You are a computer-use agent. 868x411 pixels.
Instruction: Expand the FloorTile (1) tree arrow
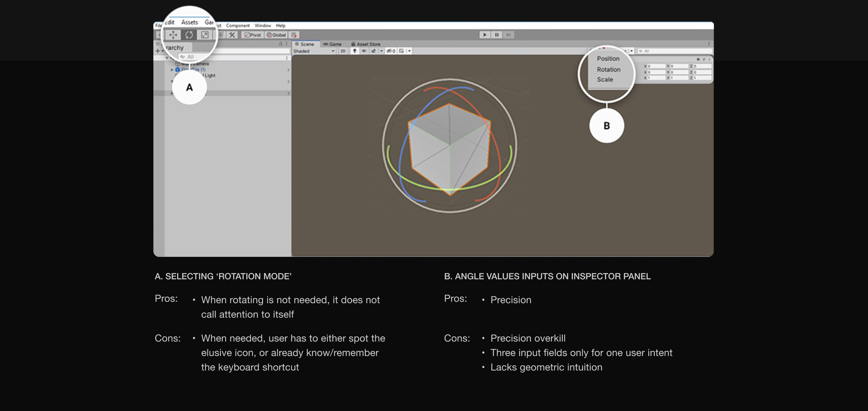coord(172,70)
